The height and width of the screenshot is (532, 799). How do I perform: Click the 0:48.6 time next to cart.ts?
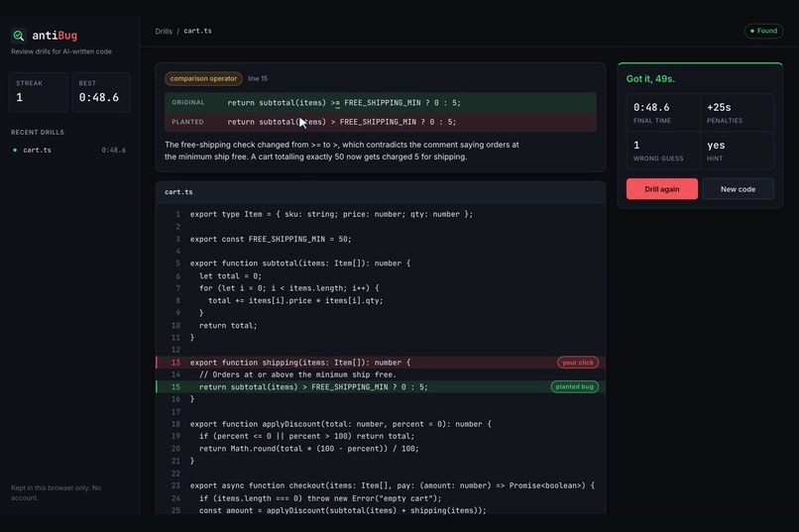[x=114, y=151]
